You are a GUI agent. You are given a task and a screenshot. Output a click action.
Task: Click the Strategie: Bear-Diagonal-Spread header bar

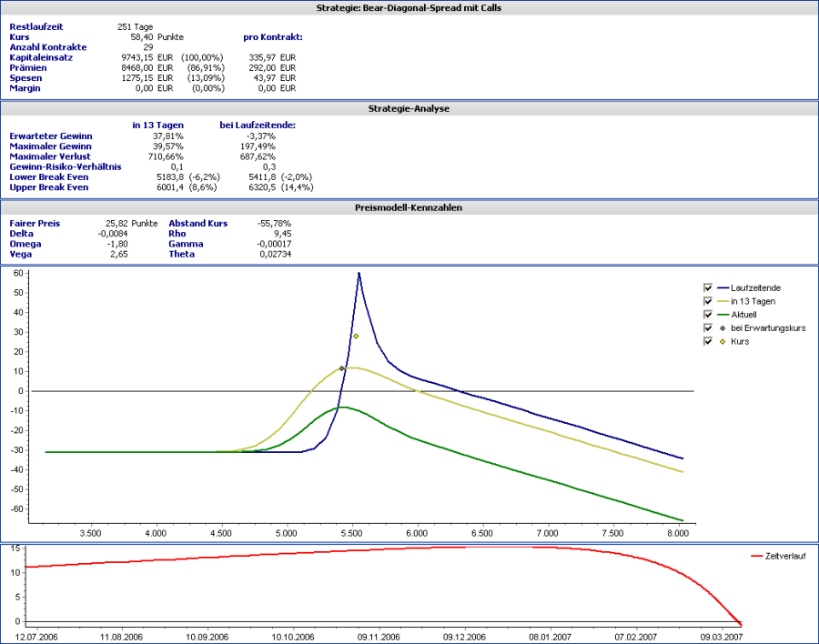[x=409, y=8]
